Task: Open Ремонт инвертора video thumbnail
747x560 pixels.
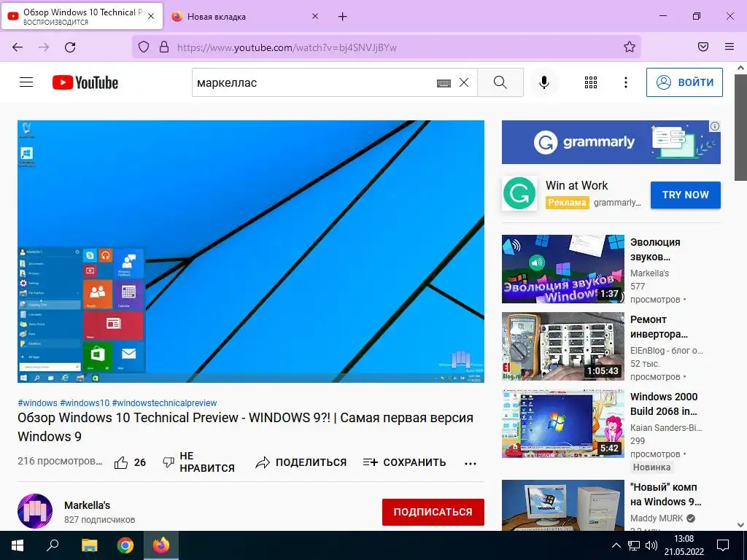Action: 562,346
